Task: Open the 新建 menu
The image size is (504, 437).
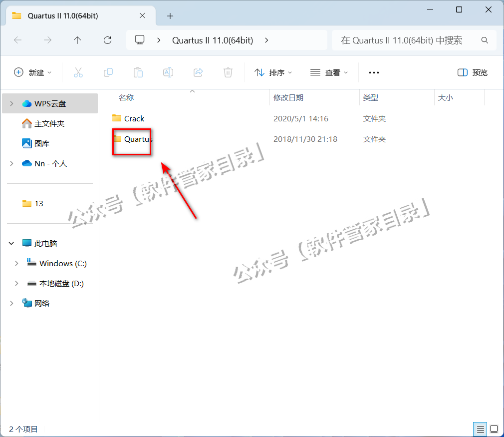Action: (x=32, y=72)
